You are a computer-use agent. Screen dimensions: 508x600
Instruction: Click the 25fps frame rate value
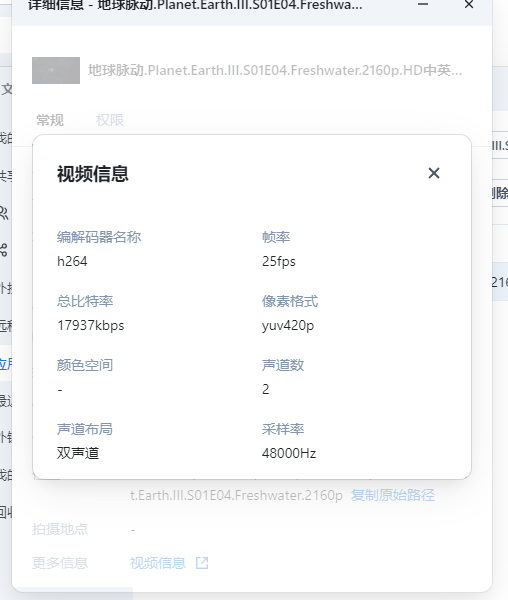[x=279, y=261]
